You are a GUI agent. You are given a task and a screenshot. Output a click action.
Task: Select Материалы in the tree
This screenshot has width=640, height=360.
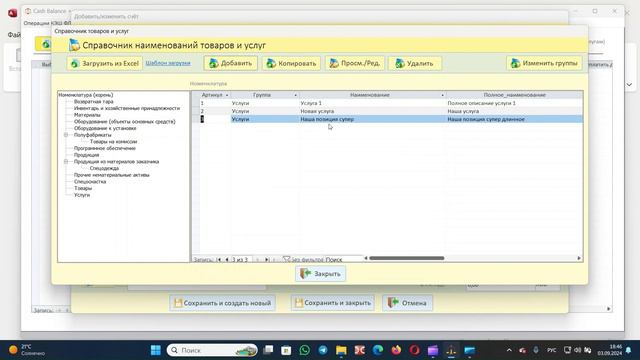[87, 115]
